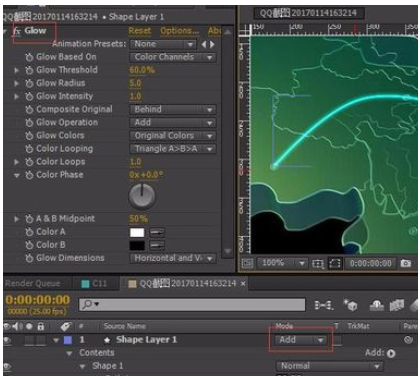This screenshot has height=376, width=418.
Task: Click the Glow Options link
Action: click(179, 31)
